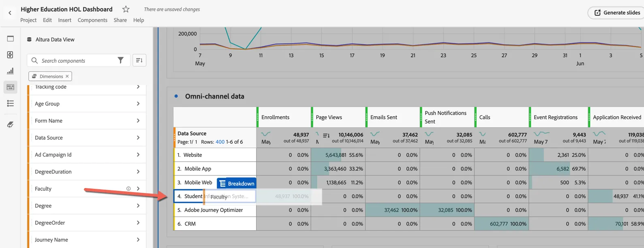The height and width of the screenshot is (248, 644).
Task: Open the Edit menu
Action: coord(47,20)
